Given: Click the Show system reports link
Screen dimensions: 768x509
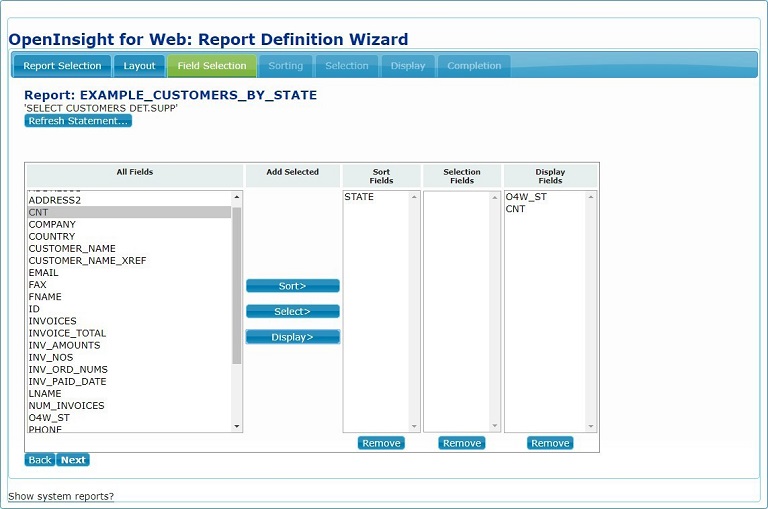Looking at the screenshot, I should point(61,496).
